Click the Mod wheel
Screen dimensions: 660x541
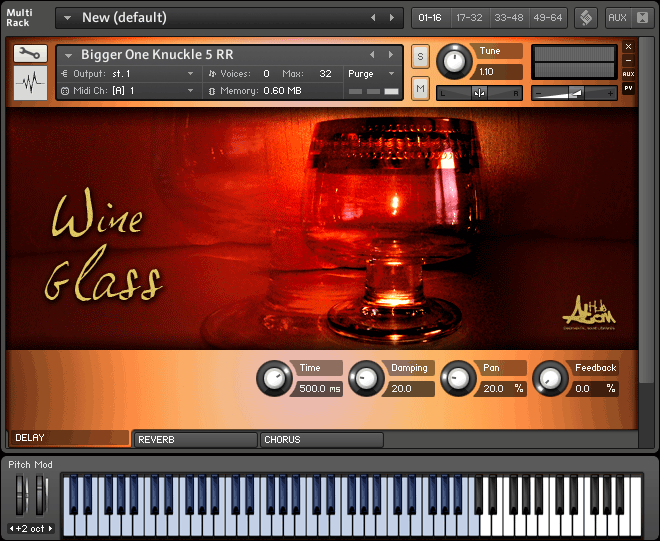click(x=40, y=494)
